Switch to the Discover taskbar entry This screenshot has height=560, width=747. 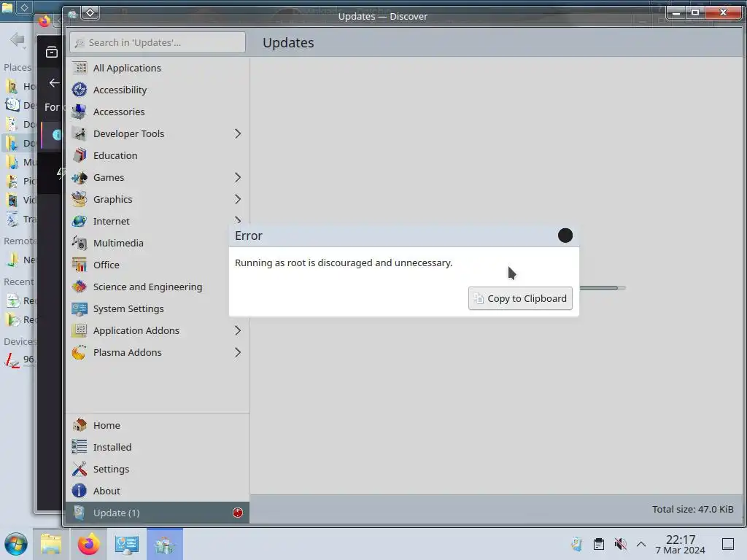click(x=165, y=544)
